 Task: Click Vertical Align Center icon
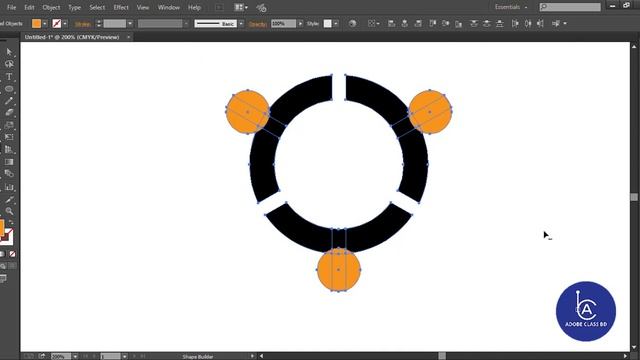pyautogui.click(x=446, y=24)
